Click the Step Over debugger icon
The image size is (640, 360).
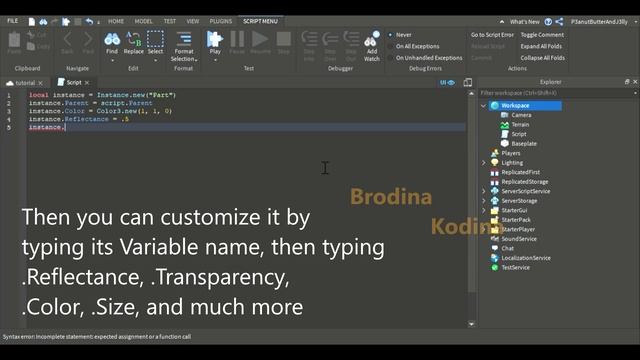pos(330,39)
